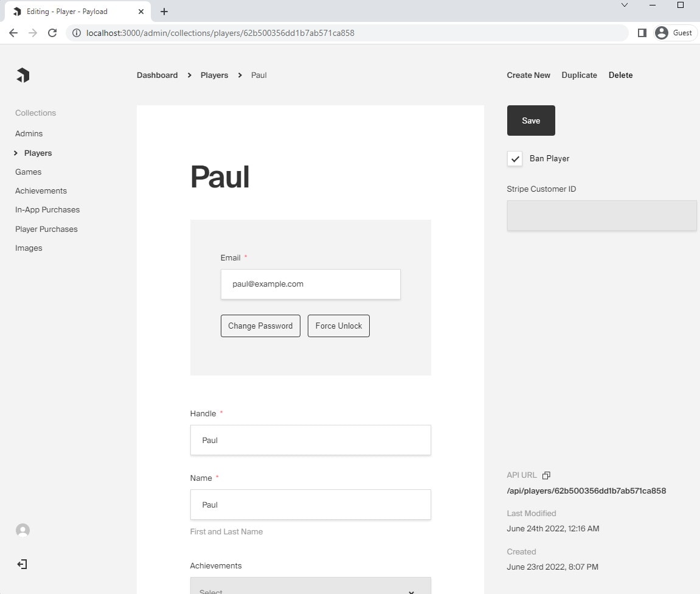Focus the Name input field
Image resolution: width=700 pixels, height=594 pixels.
point(310,505)
